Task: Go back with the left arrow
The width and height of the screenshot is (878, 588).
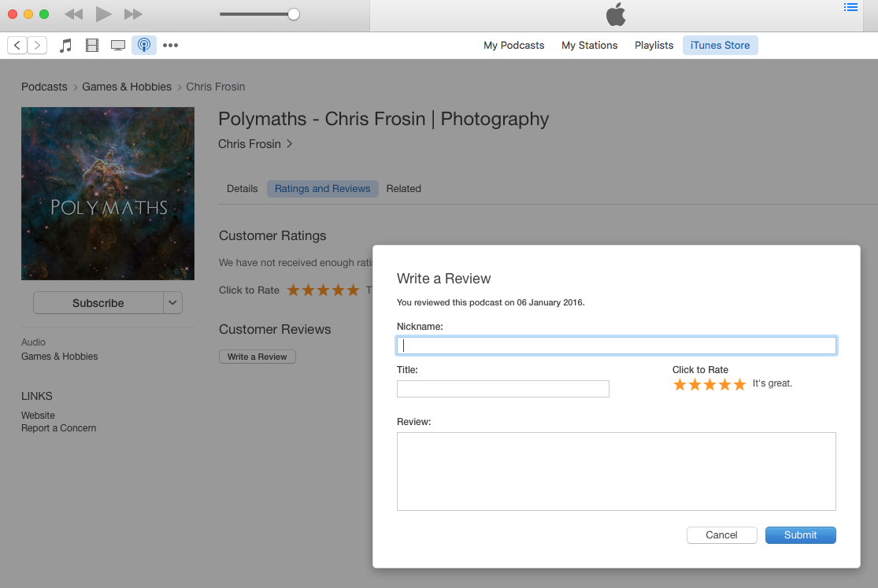Action: point(17,46)
